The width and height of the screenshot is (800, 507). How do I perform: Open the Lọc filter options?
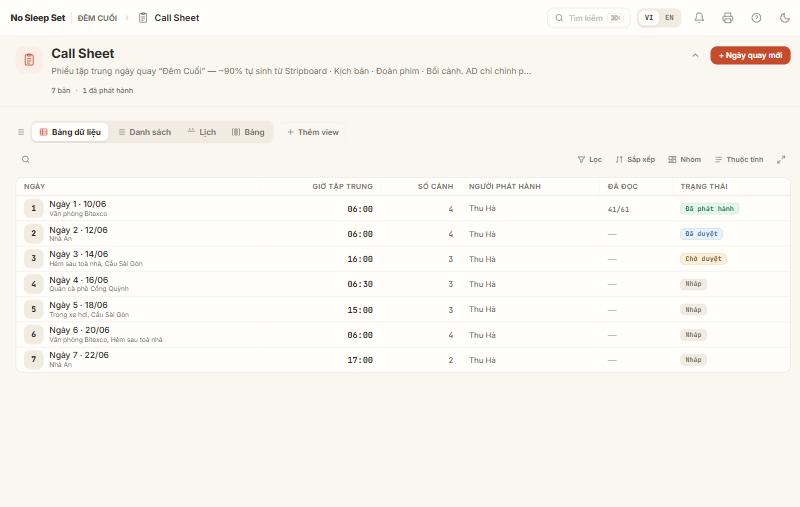point(589,160)
